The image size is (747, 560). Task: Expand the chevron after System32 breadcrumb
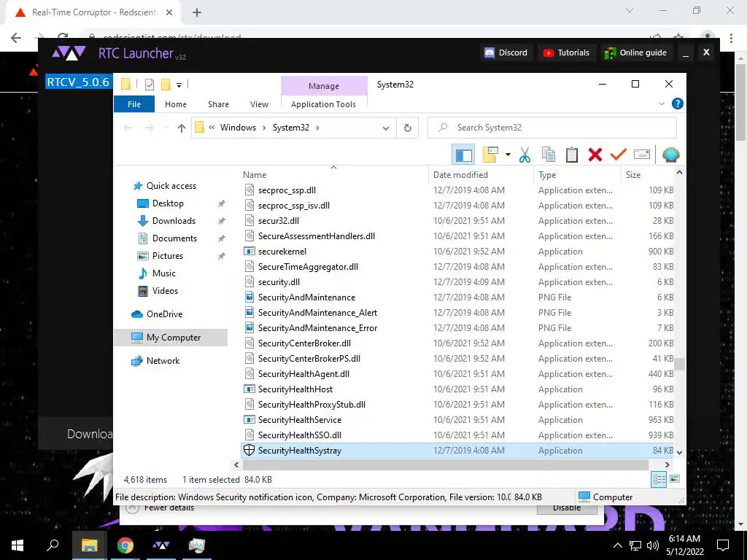pyautogui.click(x=317, y=128)
